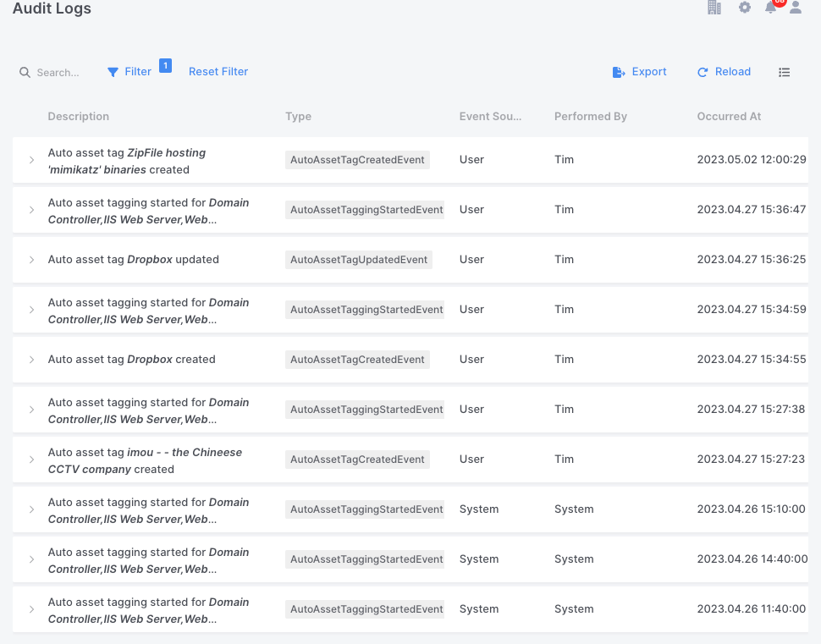Click the Export file icon

pyautogui.click(x=619, y=73)
